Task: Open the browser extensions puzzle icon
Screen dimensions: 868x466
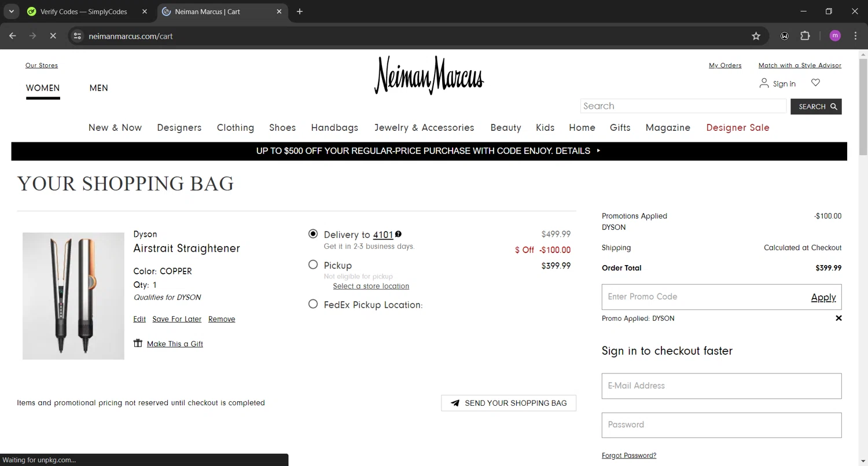Action: pyautogui.click(x=805, y=36)
